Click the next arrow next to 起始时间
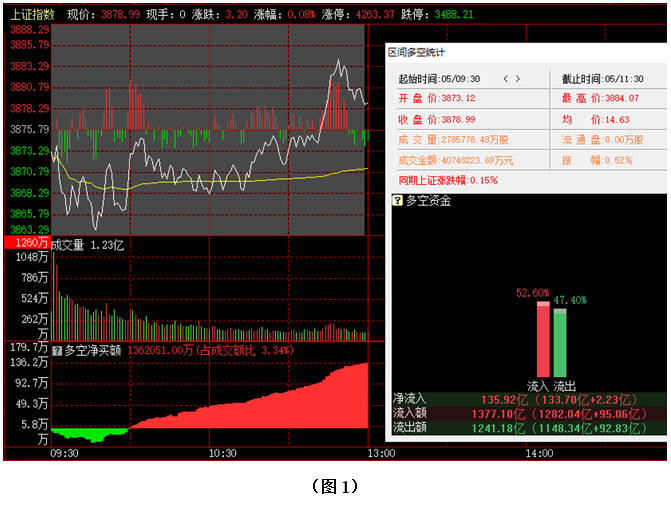The image size is (671, 507). 518,79
